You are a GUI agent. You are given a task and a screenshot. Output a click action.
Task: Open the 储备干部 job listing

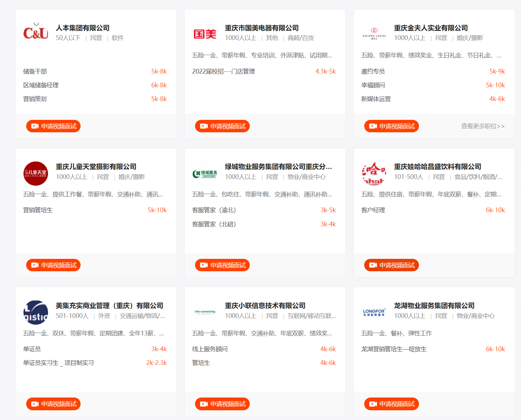point(35,72)
